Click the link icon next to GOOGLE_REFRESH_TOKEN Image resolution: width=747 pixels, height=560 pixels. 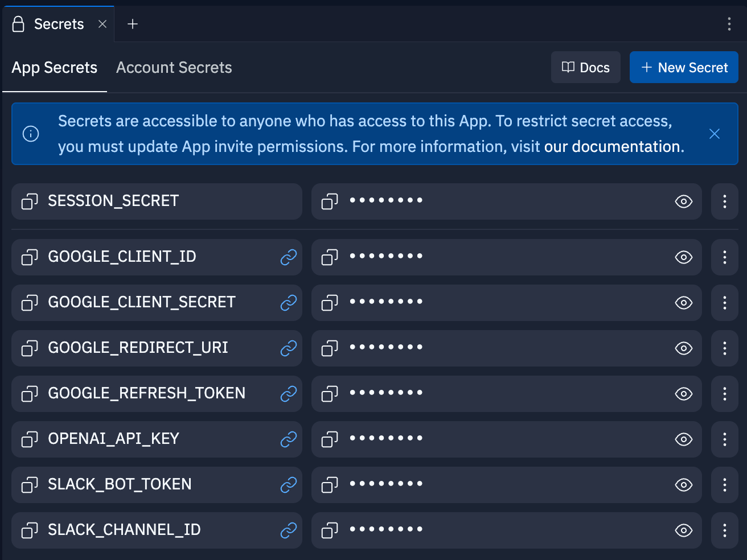point(288,393)
